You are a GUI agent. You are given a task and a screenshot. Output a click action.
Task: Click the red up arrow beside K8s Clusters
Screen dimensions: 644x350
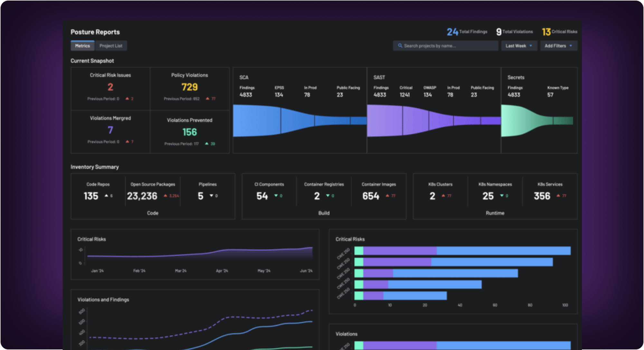point(443,196)
